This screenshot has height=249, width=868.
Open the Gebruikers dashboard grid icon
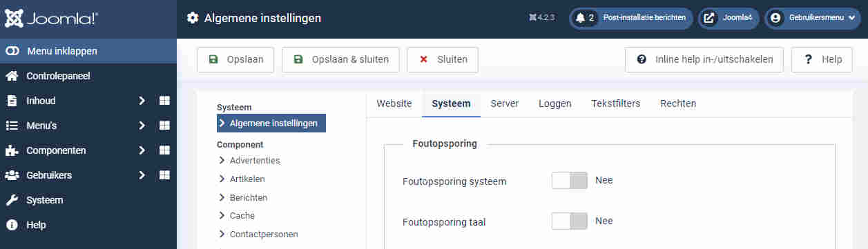(x=164, y=175)
